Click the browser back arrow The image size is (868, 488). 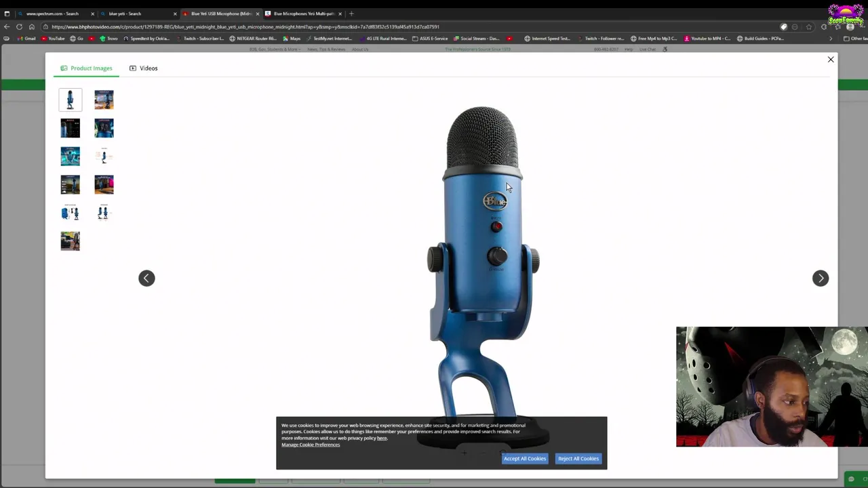7,26
